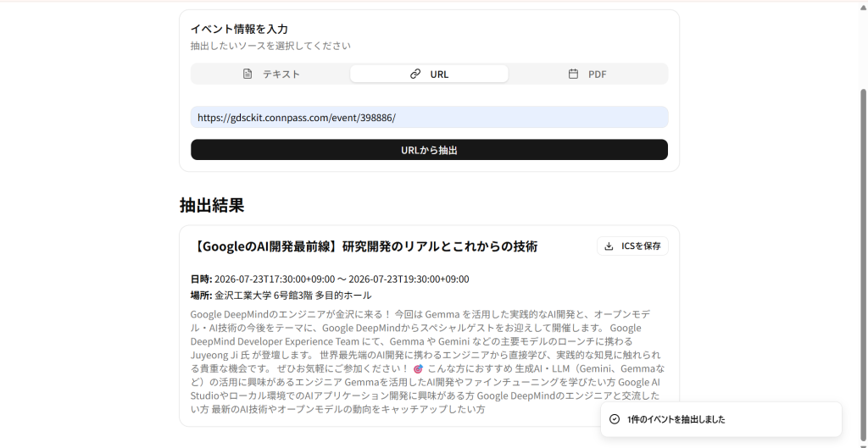The image size is (868, 448).
Task: Click the link icon beside URL
Action: 415,74
